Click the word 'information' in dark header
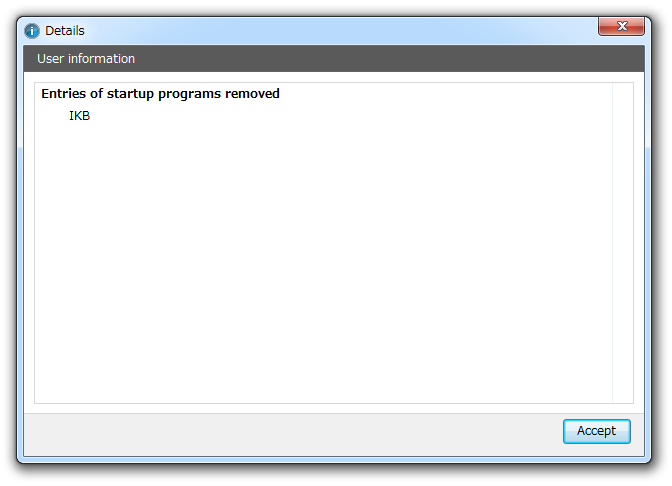Viewport: 672px width, 486px height. pyautogui.click(x=102, y=59)
